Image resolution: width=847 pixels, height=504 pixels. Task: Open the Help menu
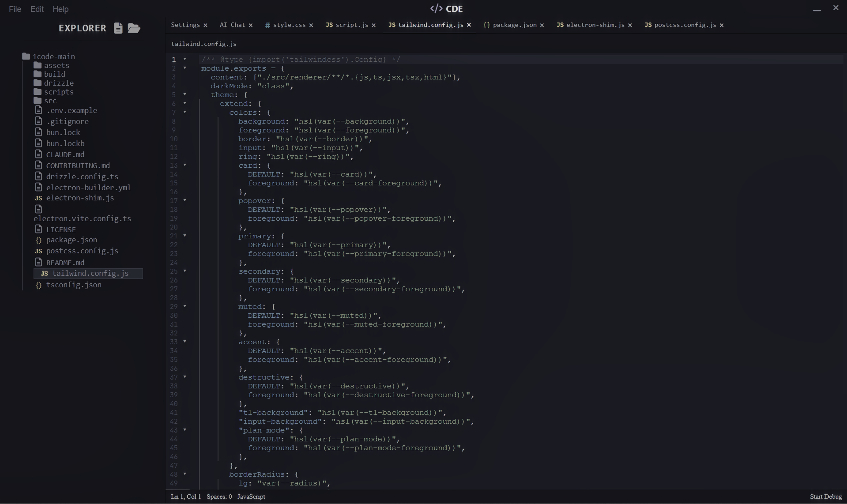(x=60, y=9)
